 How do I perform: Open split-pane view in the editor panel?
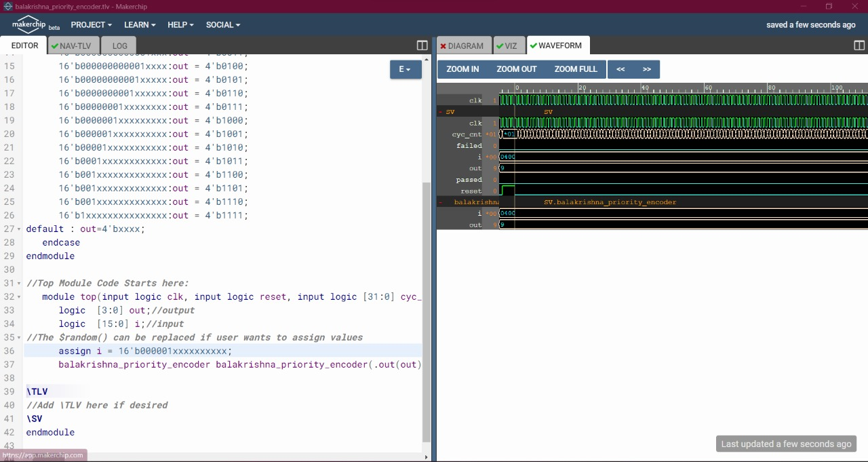(422, 45)
